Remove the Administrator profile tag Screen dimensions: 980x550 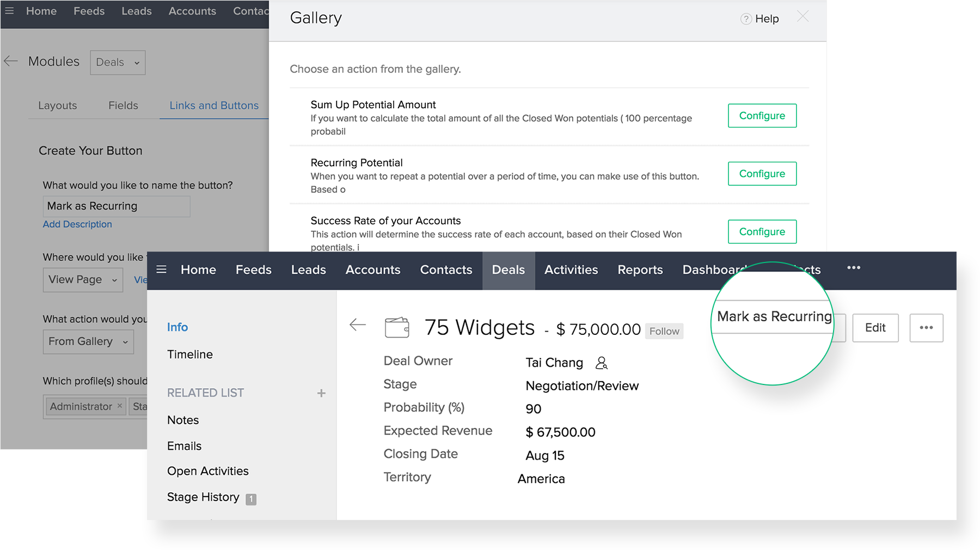click(120, 406)
